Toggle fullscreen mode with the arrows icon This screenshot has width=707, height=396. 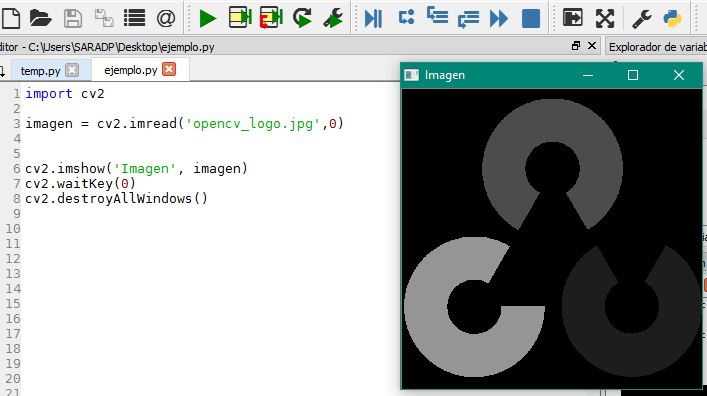pos(605,18)
